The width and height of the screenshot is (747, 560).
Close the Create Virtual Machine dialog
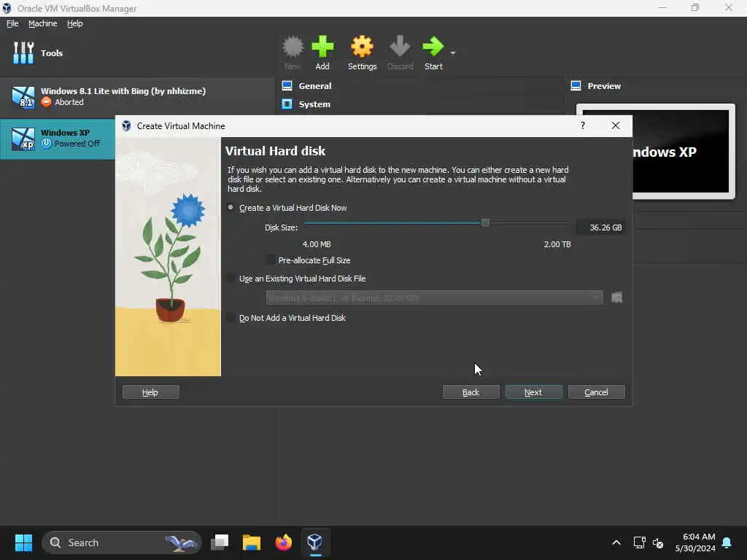tap(616, 125)
